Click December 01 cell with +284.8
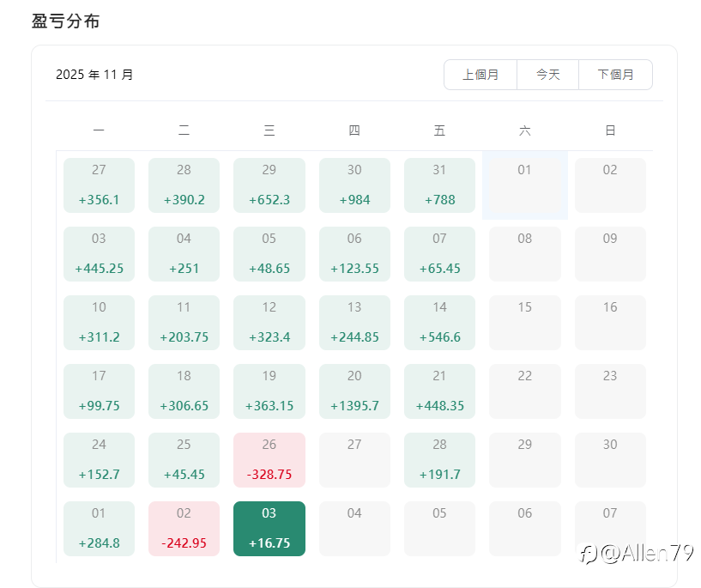Image resolution: width=701 pixels, height=588 pixels. (99, 529)
